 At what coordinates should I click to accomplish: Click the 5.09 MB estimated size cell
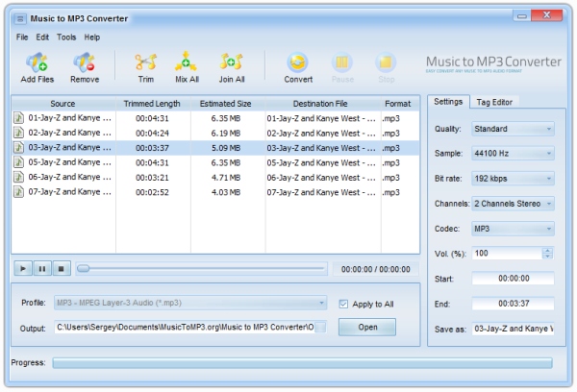tap(226, 148)
